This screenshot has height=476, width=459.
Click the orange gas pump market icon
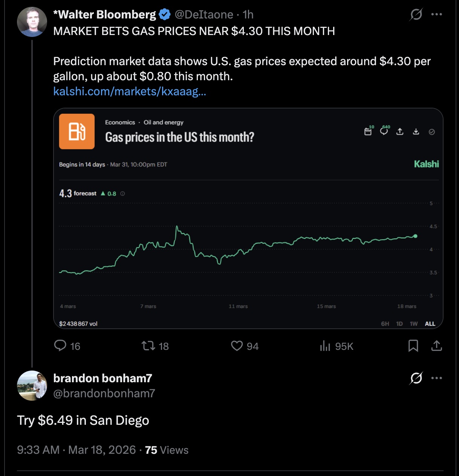point(77,131)
